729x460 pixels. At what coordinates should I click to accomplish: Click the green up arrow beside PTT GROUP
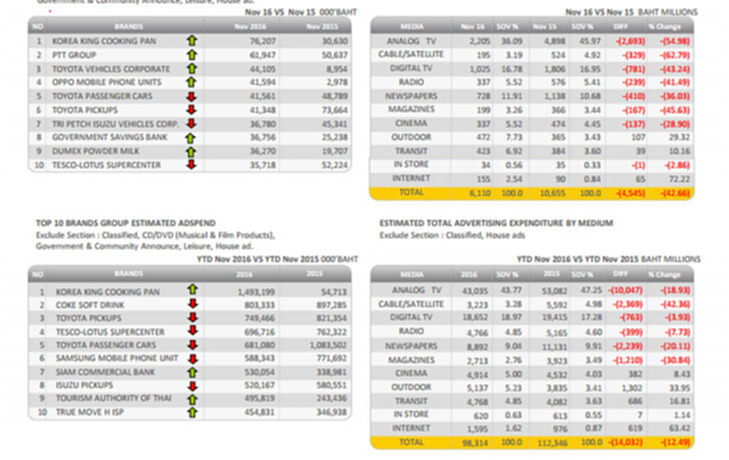click(x=192, y=55)
